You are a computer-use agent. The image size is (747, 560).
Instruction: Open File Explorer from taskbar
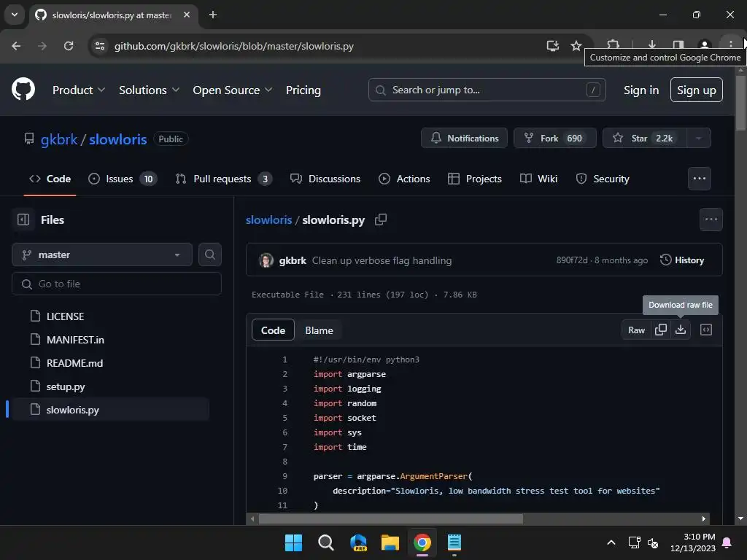390,542
